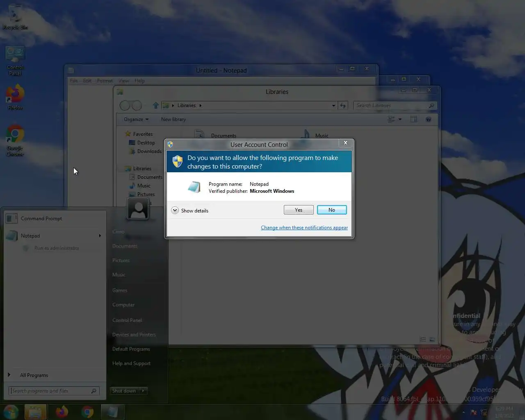Click the Firefox taskbar icon

62,412
